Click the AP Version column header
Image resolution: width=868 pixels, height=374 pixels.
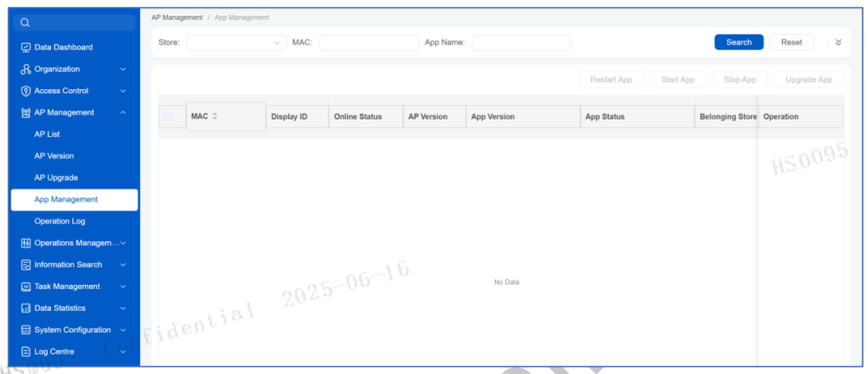(434, 116)
